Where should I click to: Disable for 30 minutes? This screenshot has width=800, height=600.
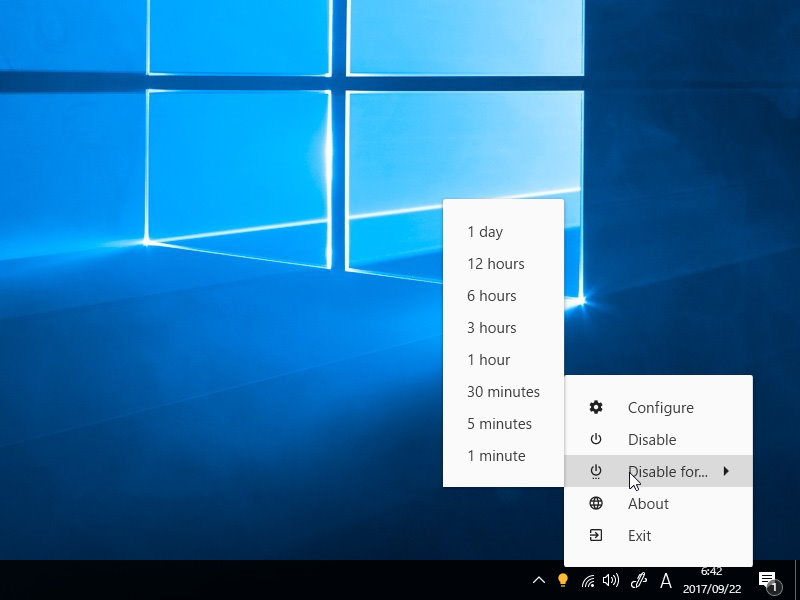pos(504,392)
